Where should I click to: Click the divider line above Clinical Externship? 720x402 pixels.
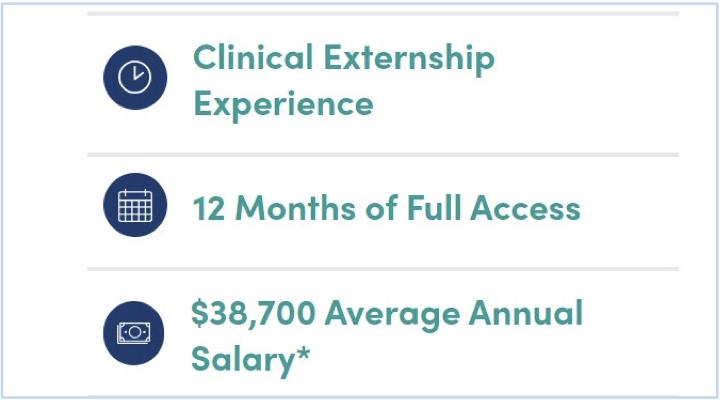coord(382,14)
